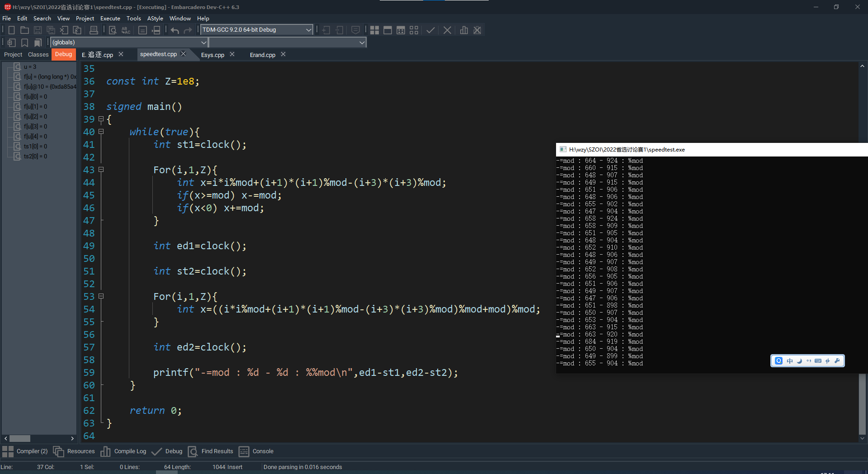Click the Print toolbar icon

tap(94, 30)
